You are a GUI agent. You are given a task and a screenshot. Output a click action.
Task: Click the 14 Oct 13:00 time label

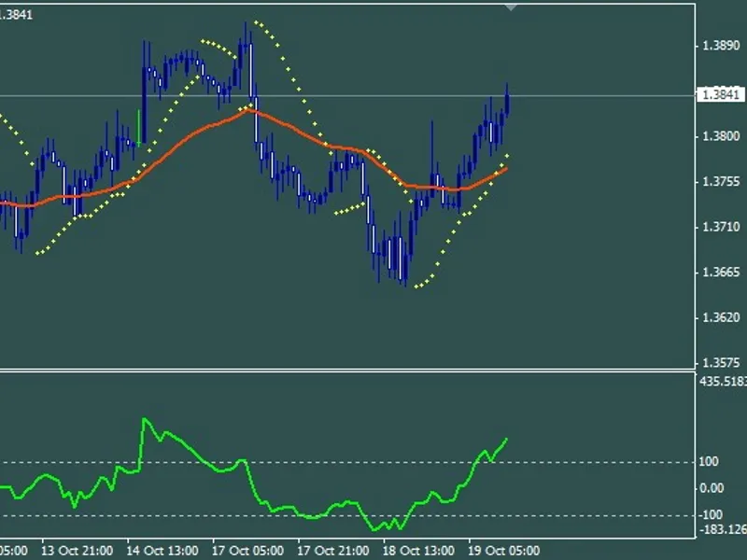click(162, 551)
